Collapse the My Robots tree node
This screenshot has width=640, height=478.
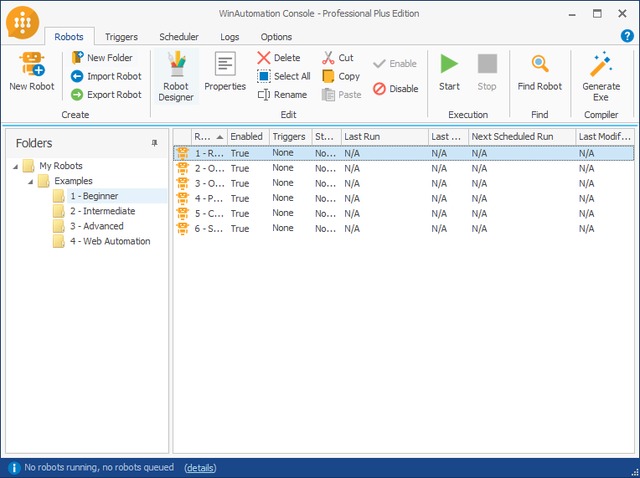(15, 166)
